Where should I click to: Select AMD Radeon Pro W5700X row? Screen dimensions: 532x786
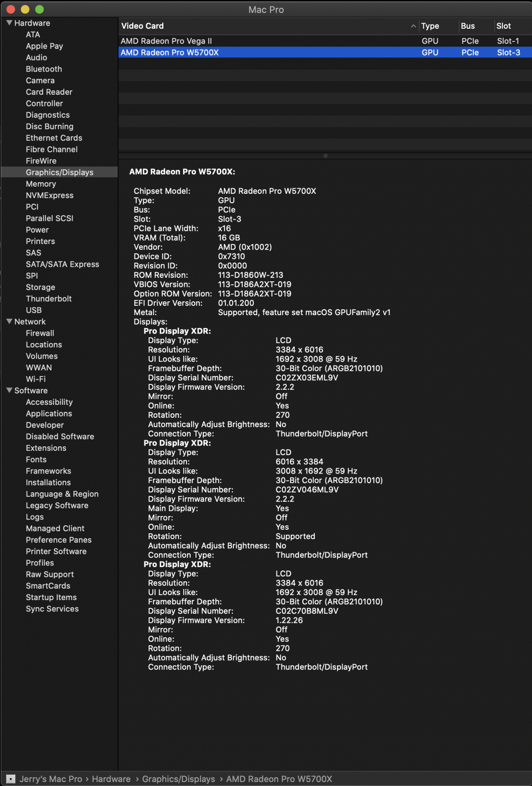pyautogui.click(x=325, y=52)
